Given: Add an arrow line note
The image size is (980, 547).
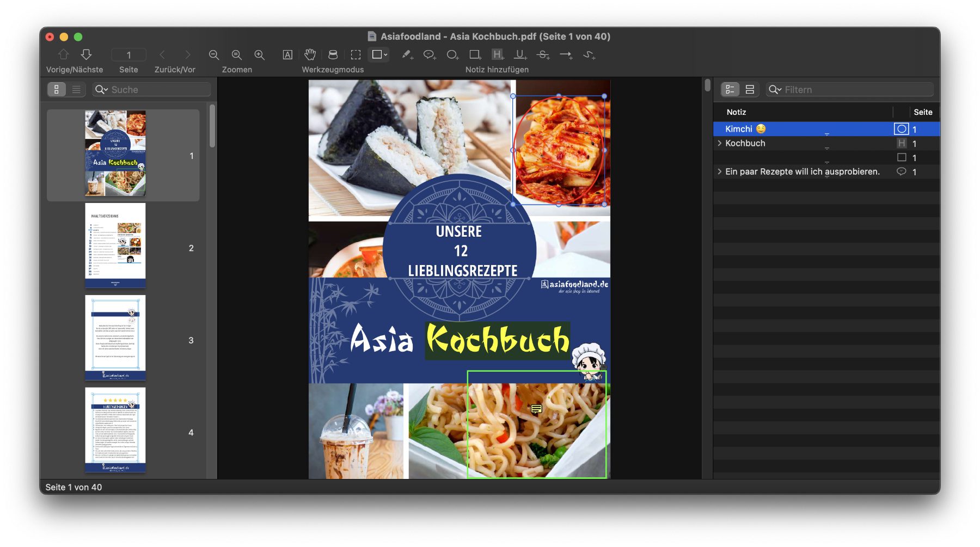Looking at the screenshot, I should click(x=566, y=54).
